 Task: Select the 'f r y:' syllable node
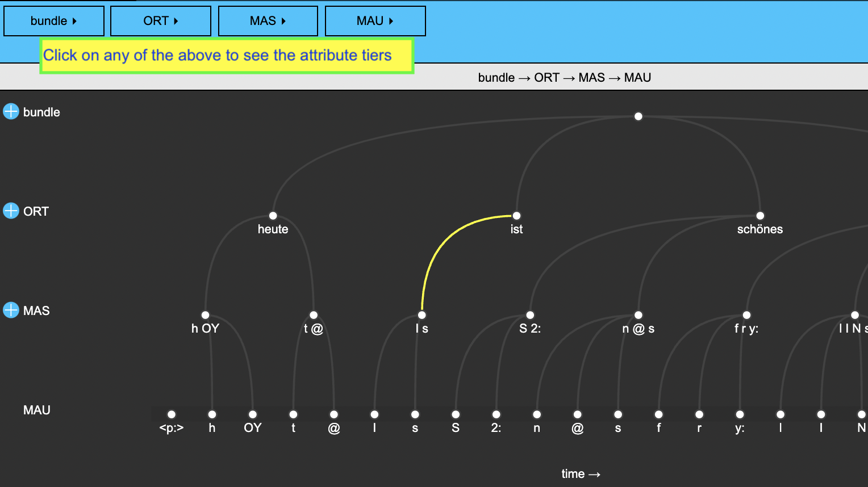tap(746, 315)
